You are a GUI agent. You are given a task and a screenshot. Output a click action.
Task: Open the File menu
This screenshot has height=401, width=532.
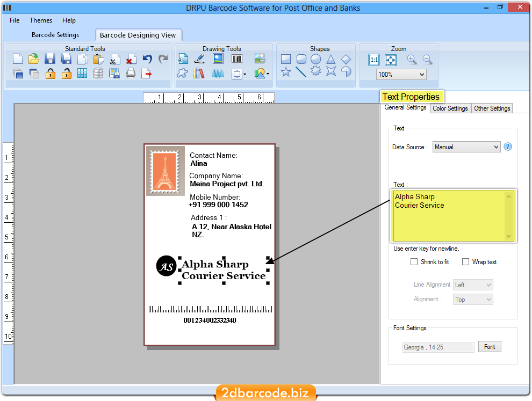tap(15, 20)
